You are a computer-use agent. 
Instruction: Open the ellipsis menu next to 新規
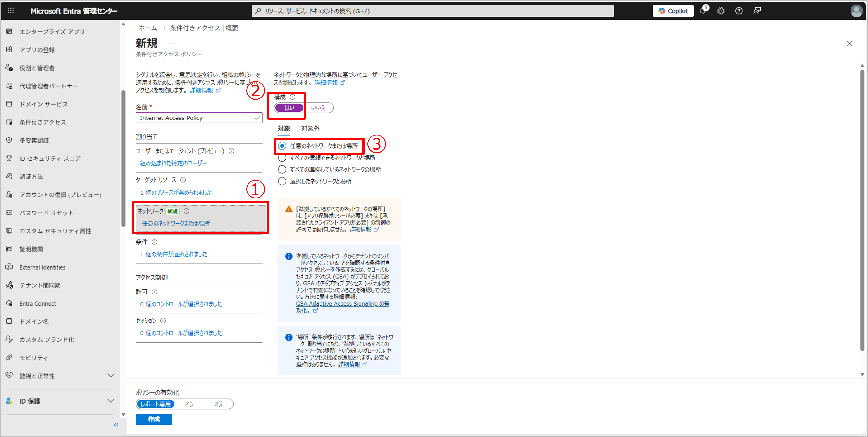(x=172, y=43)
